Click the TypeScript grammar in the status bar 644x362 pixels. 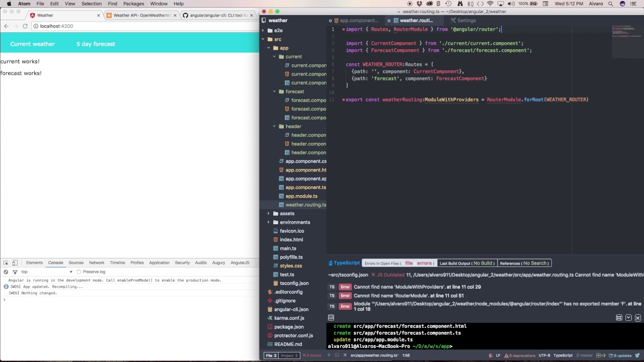coord(563,355)
